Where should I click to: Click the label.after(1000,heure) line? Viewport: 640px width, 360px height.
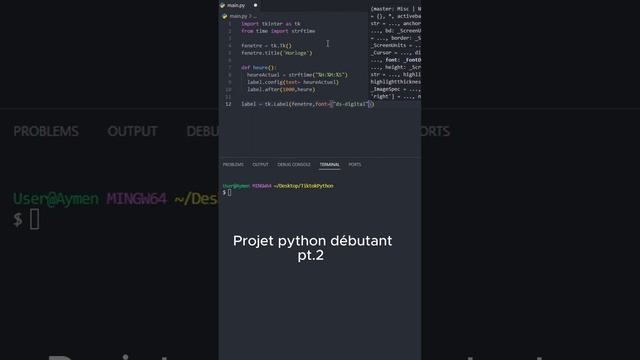(x=281, y=89)
